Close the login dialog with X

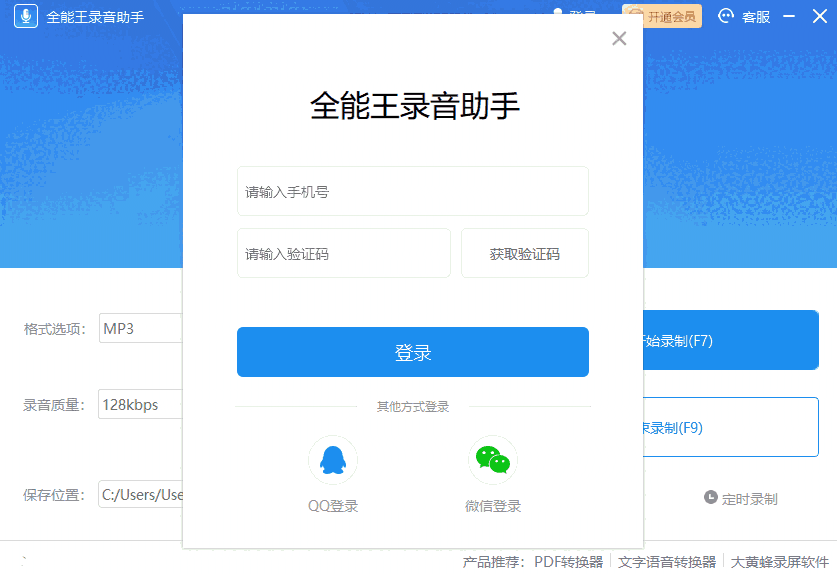(619, 38)
